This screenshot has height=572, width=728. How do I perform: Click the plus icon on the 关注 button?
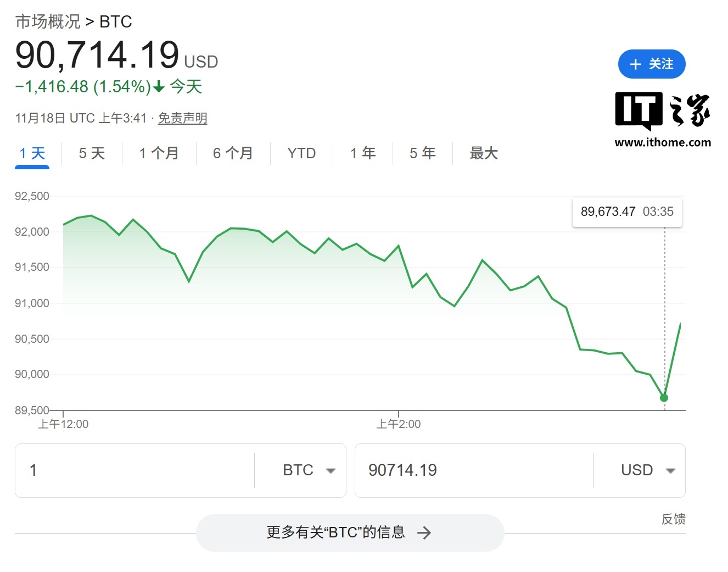636,64
